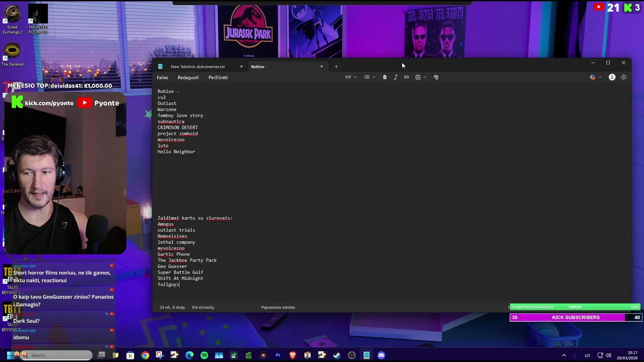This screenshot has height=362, width=644.
Task: Click Paprastasis tekstas in status bar
Action: pyautogui.click(x=278, y=307)
